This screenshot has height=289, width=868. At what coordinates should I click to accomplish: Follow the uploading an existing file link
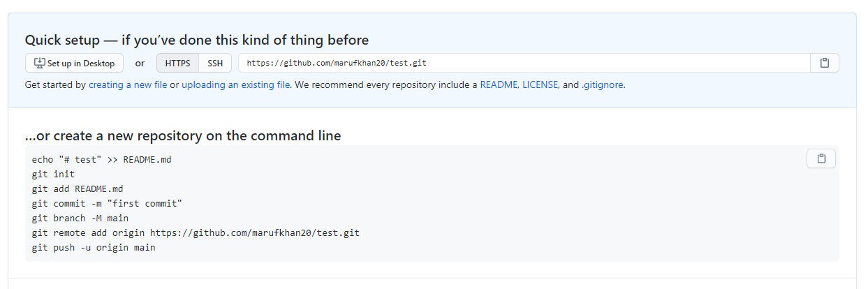pos(235,85)
